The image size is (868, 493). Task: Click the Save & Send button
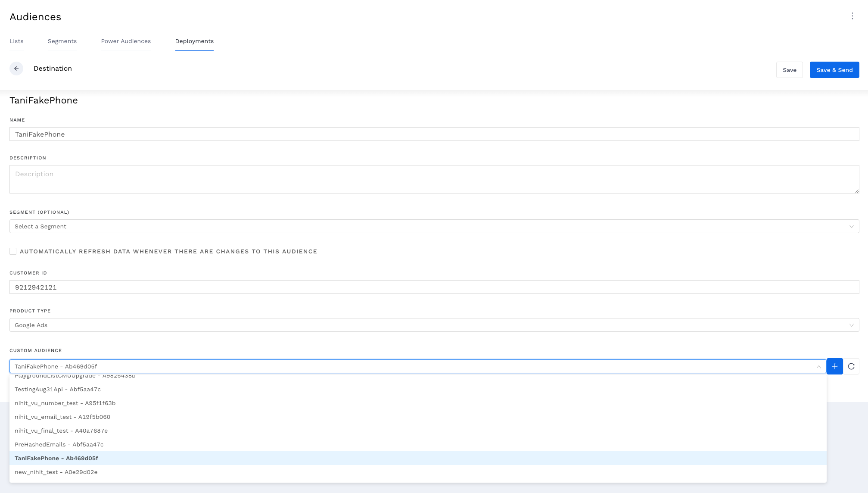click(x=834, y=69)
